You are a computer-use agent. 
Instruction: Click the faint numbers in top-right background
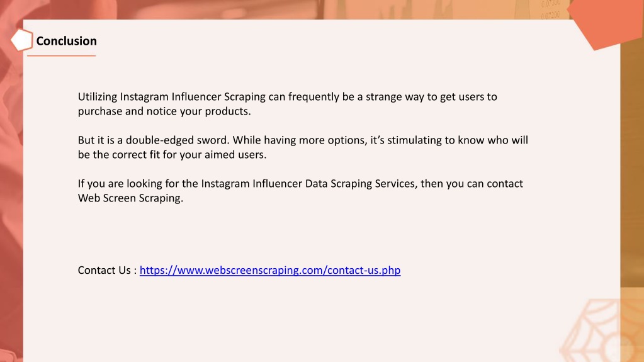click(x=550, y=10)
